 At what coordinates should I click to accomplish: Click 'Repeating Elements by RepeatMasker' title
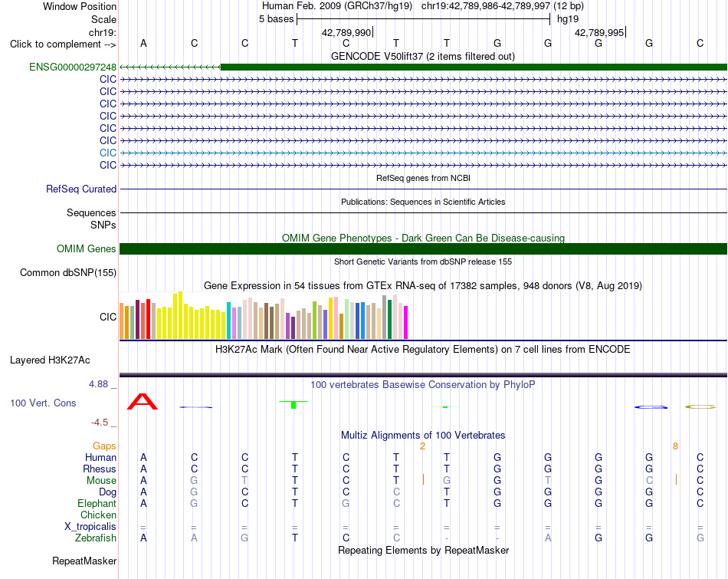tap(423, 550)
